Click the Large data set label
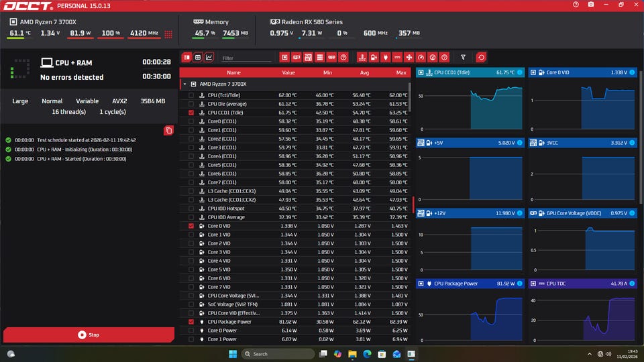The image size is (644, 362). 20,101
